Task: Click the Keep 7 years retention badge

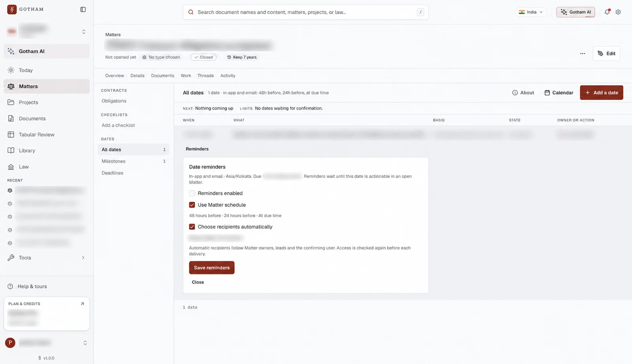Action: pos(242,57)
